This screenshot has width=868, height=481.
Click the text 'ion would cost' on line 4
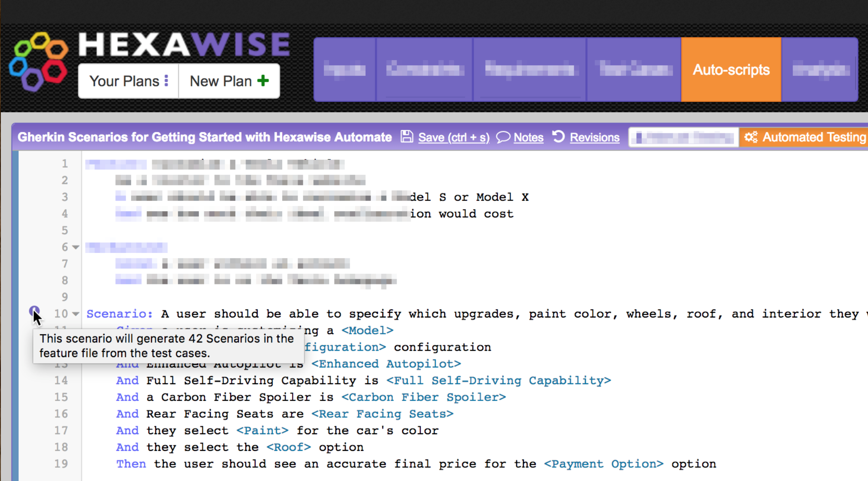462,214
